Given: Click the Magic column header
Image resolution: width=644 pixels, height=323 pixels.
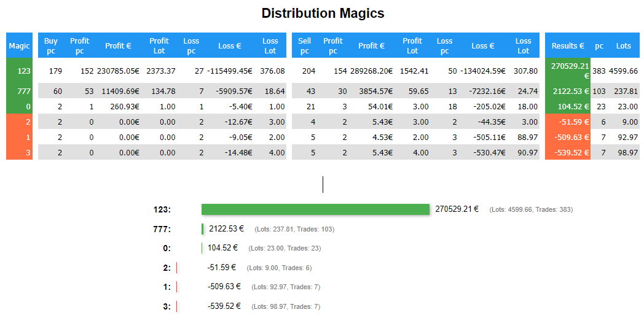Looking at the screenshot, I should tap(19, 45).
